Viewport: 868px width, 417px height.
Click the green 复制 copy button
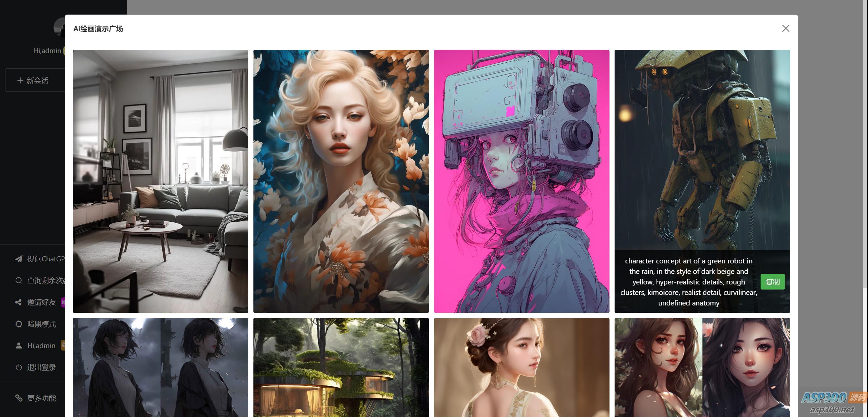(x=772, y=282)
